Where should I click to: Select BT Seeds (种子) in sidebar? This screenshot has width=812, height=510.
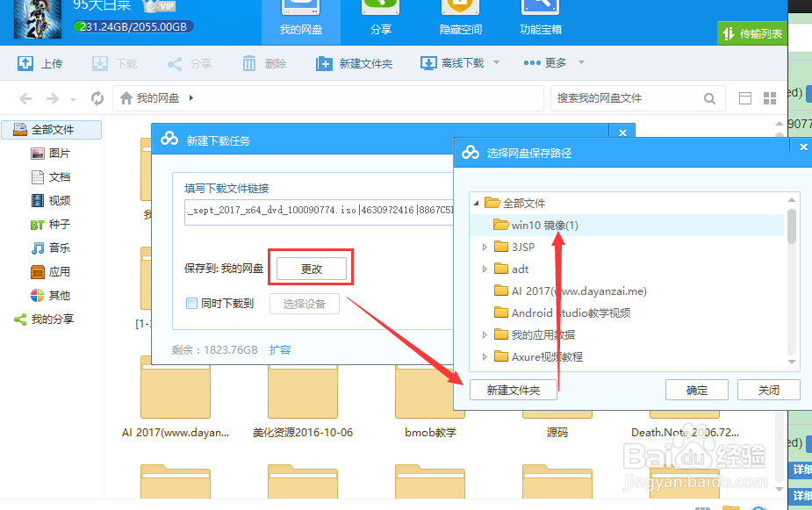[x=51, y=224]
